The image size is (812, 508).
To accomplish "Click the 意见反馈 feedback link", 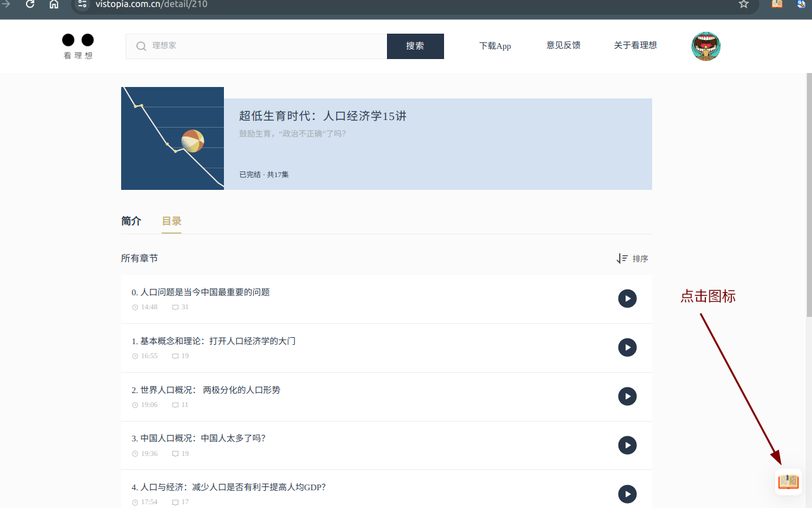I will point(563,45).
